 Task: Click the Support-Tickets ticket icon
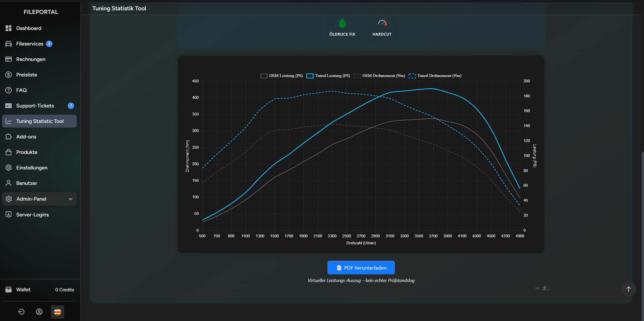(x=9, y=106)
